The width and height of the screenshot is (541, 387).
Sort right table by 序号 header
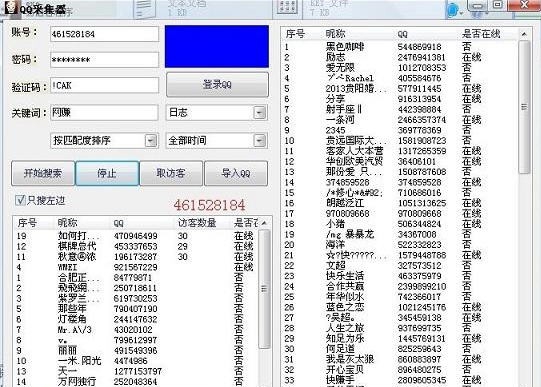[x=295, y=34]
